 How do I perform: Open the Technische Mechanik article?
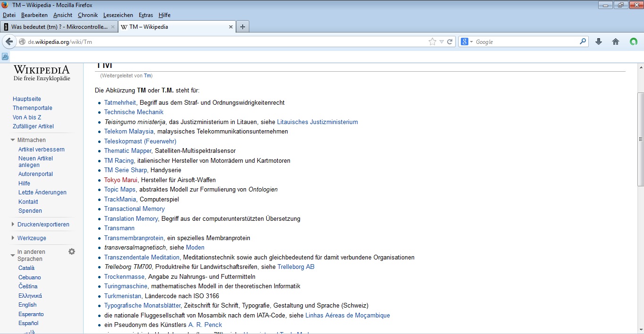(134, 112)
